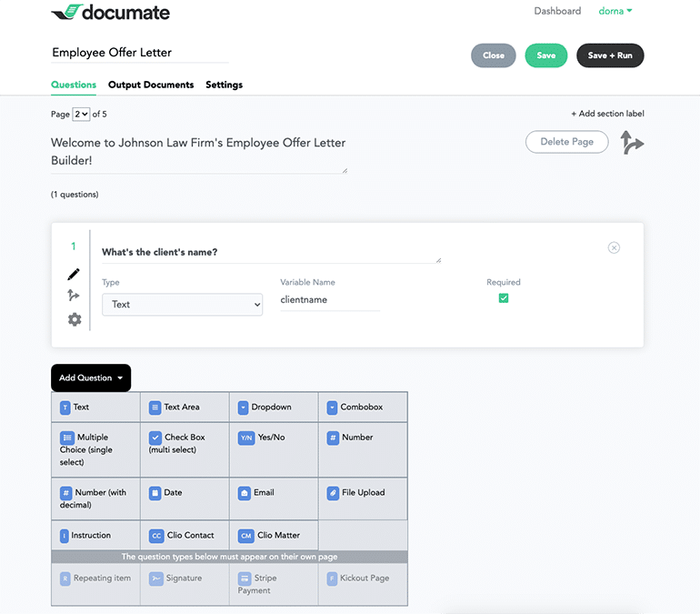The image size is (700, 614).
Task: Click + Add section label
Action: [x=607, y=114]
